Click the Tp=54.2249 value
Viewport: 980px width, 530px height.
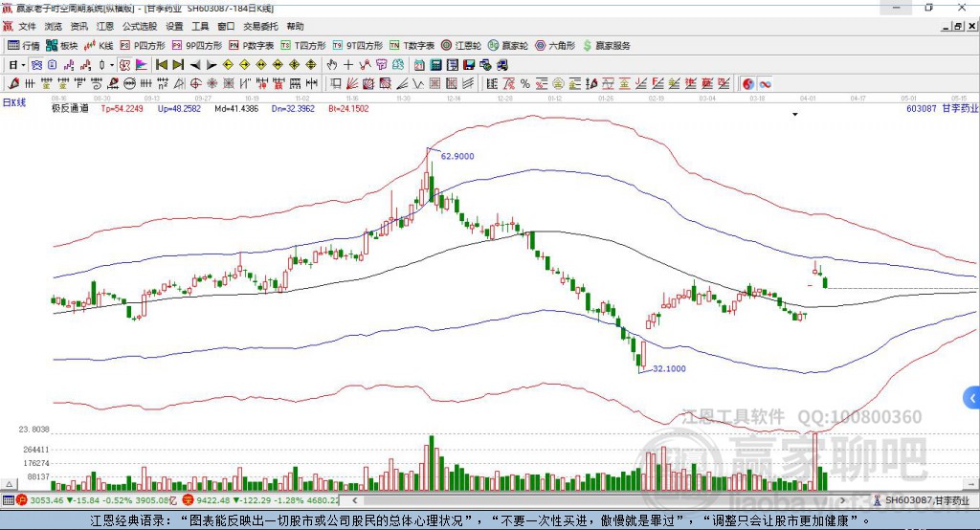[122, 108]
